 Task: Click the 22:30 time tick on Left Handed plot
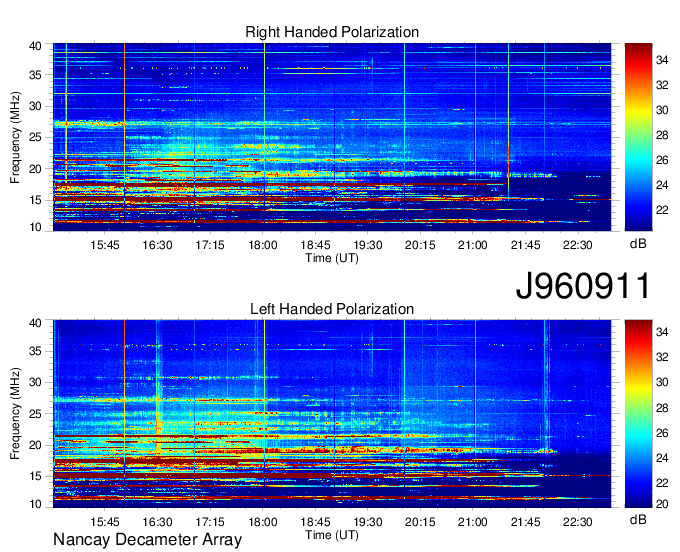[578, 522]
